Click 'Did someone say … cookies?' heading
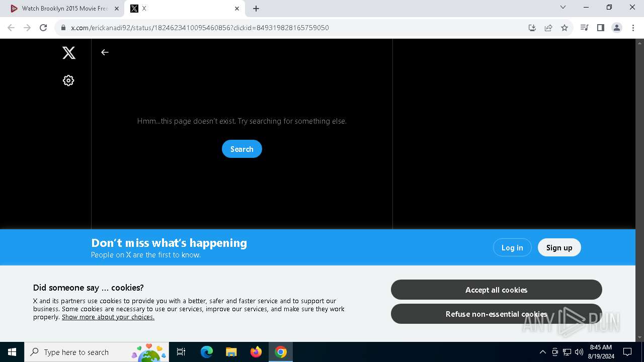Screen dimensions: 644x362 tap(89, 288)
